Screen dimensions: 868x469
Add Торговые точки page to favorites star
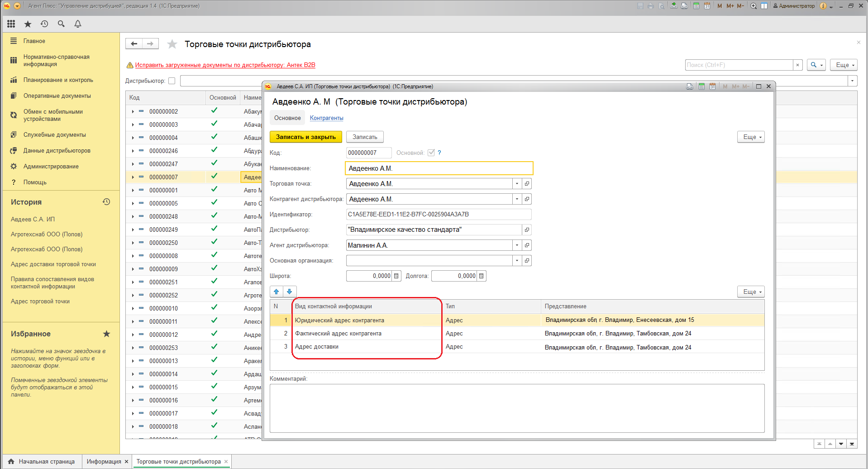(x=172, y=44)
